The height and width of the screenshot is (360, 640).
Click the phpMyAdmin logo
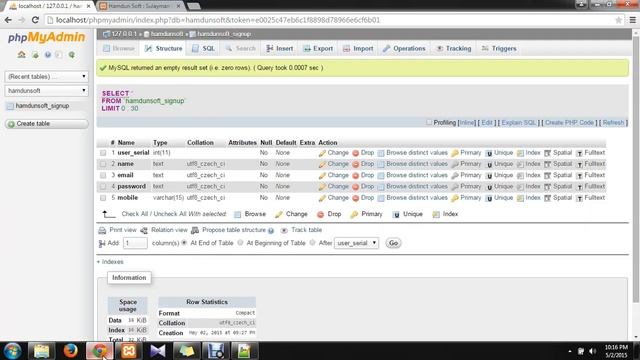click(x=46, y=38)
